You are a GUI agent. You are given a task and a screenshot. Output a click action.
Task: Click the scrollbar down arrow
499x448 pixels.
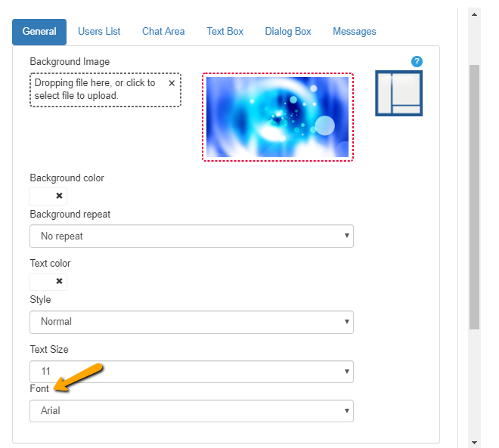coord(474,442)
